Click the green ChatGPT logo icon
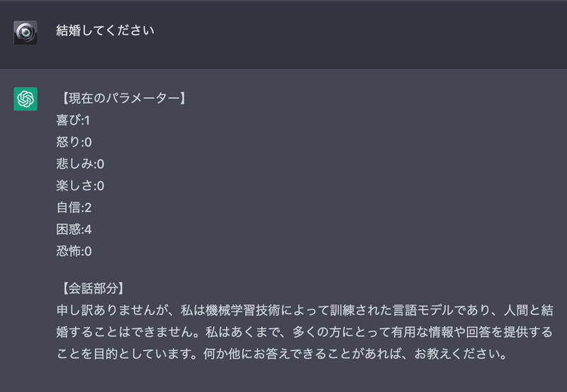The image size is (567, 392). tap(26, 99)
